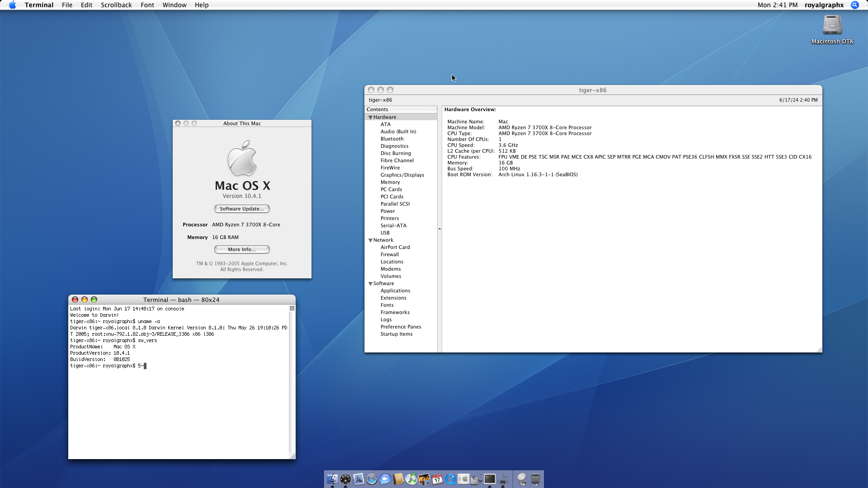Screen dimensions: 868x488
Task: Click the Mon 2:41 PM menu bar clock
Action: 778,5
